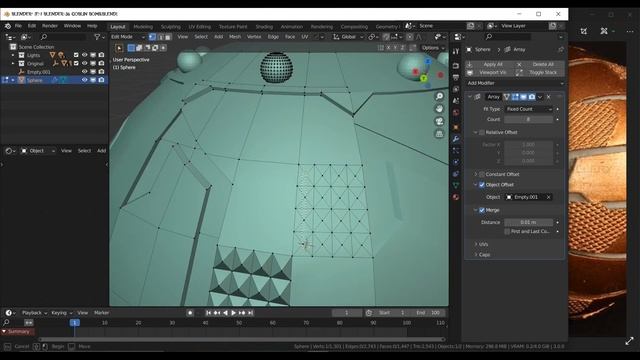Expand the UVs section
This screenshot has height=360, width=640.
484,244
